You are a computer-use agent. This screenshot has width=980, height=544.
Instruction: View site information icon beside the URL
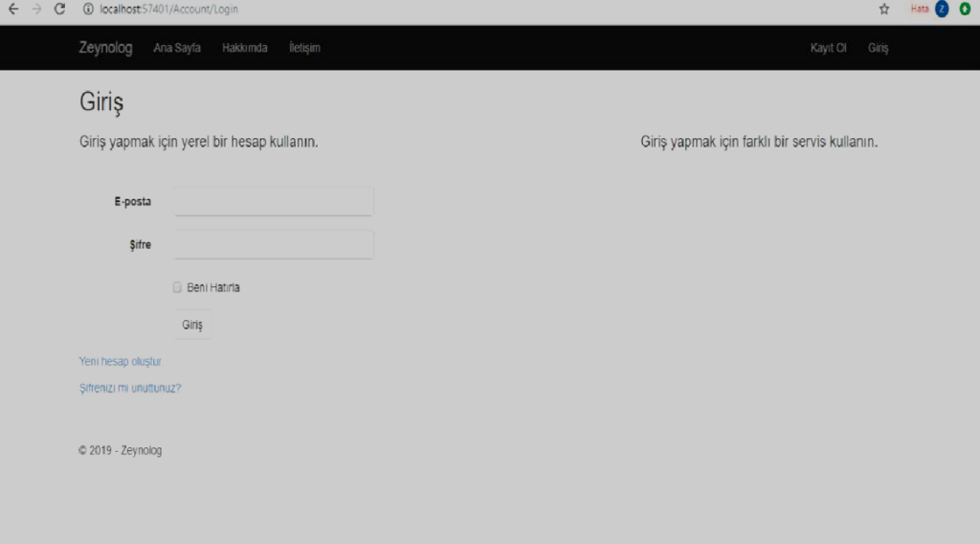tap(87, 10)
